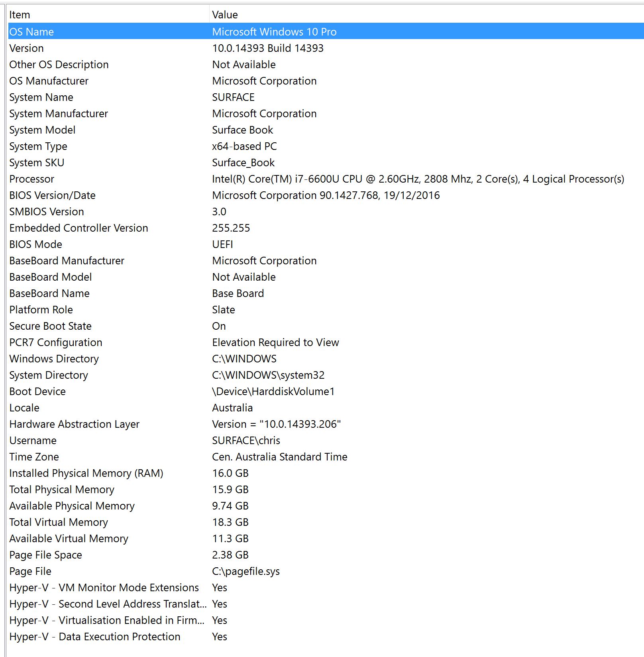Viewport: 644px width, 657px height.
Task: Select the C:\pagefile.sys value
Action: 246,571
